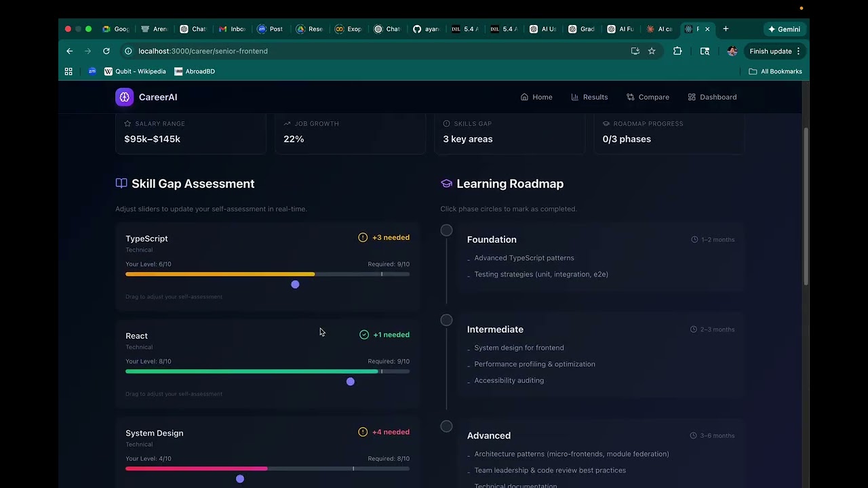Click the clock icon beside 2–3 months
This screenshot has height=488, width=868.
tap(694, 329)
